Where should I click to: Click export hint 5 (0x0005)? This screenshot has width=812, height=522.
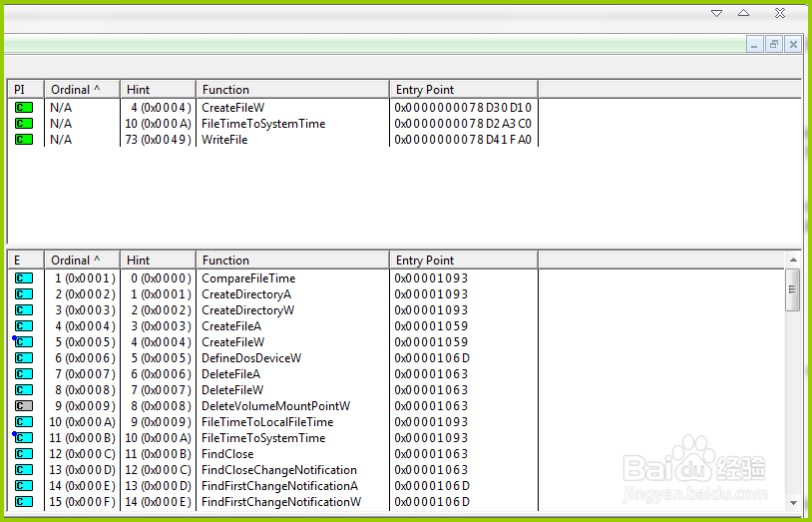[x=161, y=358]
